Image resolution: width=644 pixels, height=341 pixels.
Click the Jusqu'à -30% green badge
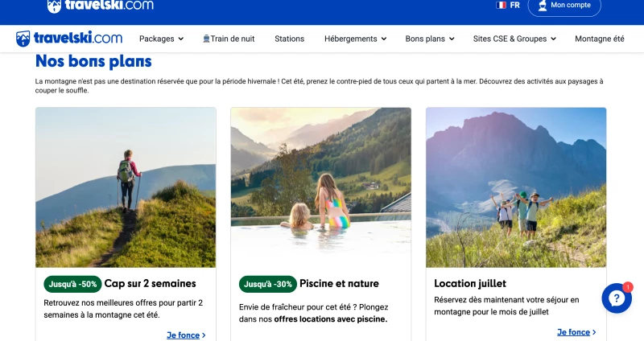pyautogui.click(x=268, y=284)
